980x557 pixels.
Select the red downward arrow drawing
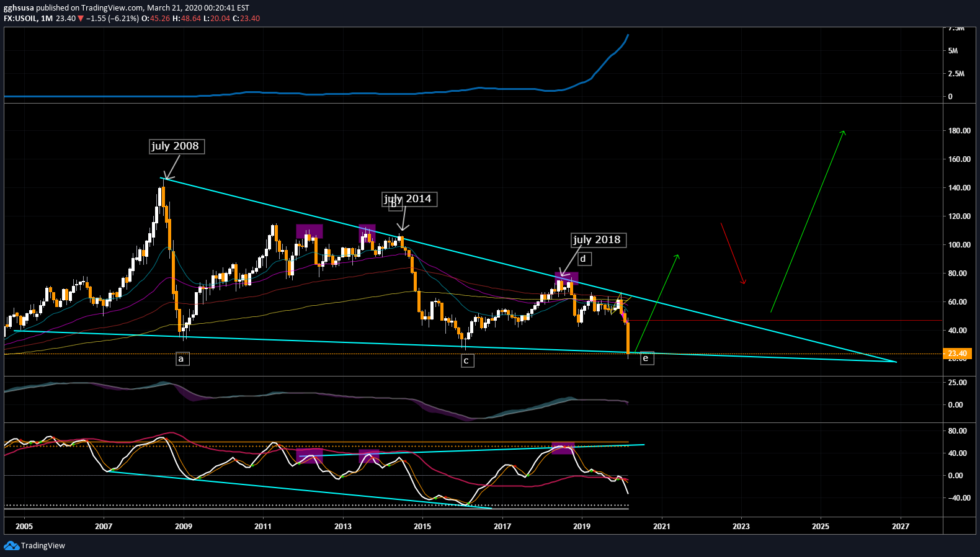733,253
